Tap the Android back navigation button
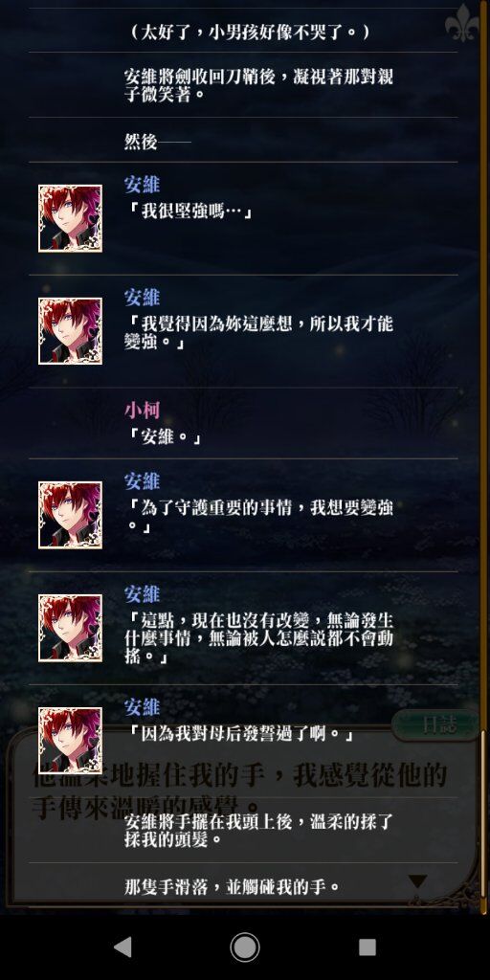 122,947
